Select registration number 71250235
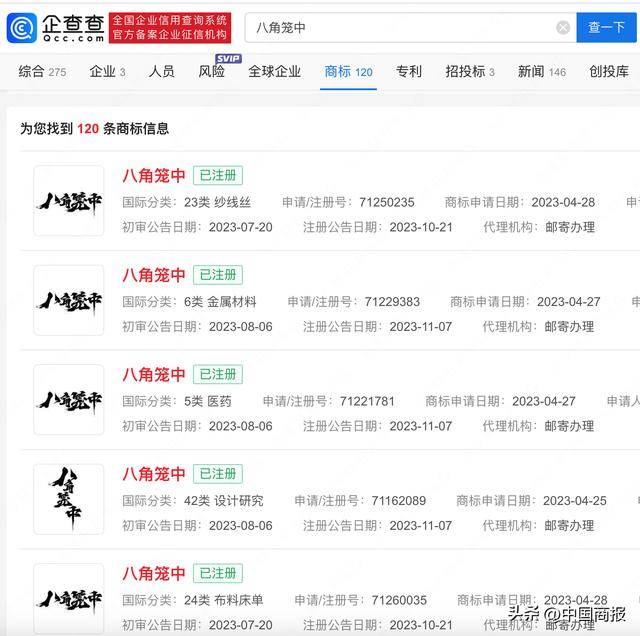Viewport: 640px width, 636px height. click(x=387, y=202)
